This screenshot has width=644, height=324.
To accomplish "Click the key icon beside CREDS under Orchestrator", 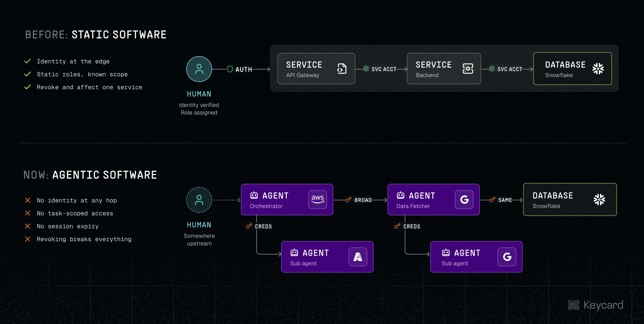I will 249,226.
